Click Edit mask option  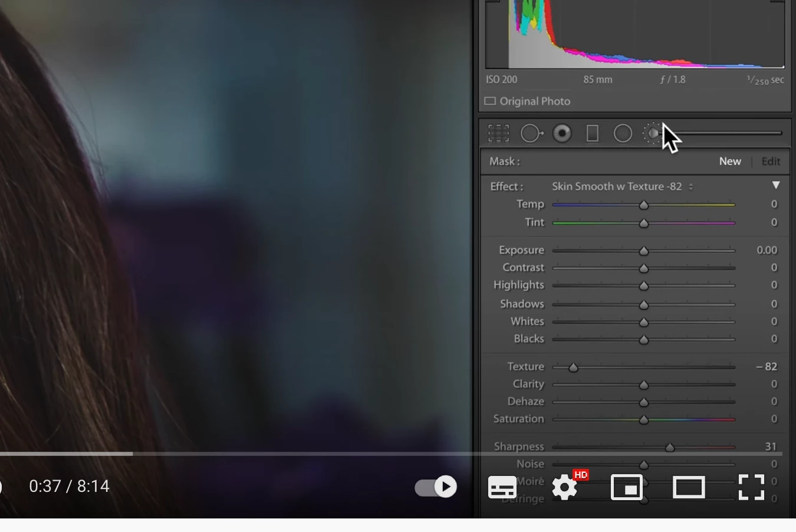coord(771,162)
